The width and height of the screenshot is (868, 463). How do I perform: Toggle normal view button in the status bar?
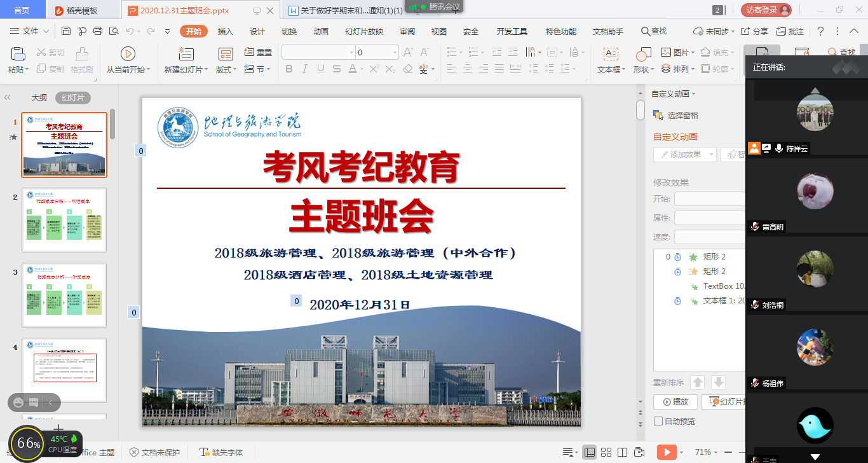pyautogui.click(x=590, y=452)
